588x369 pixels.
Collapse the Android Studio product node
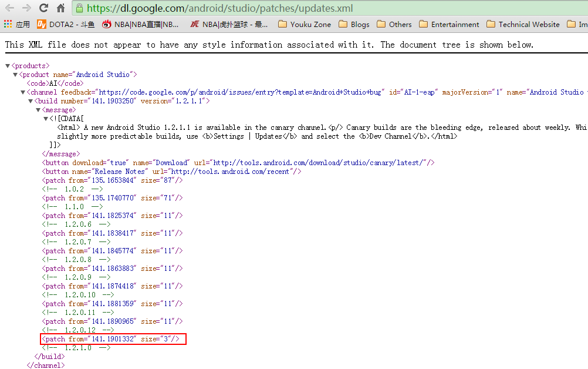click(15, 74)
